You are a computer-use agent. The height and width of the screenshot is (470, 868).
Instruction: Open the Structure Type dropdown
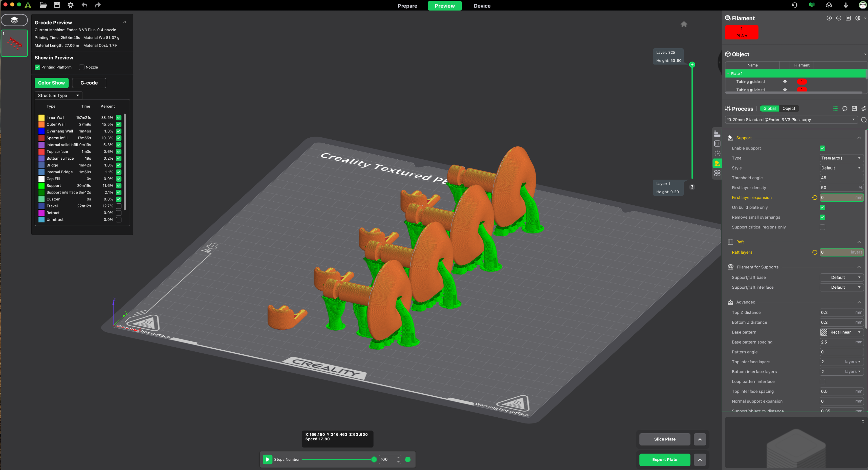58,96
